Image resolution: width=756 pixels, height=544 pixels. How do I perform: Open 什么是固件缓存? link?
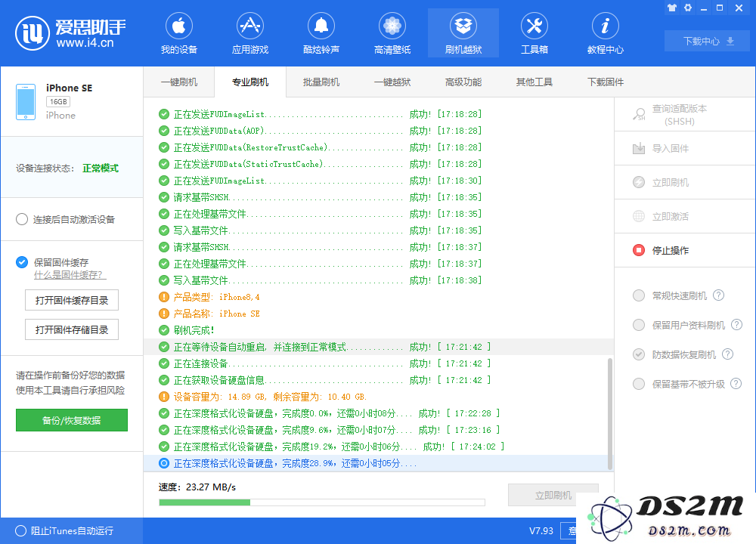70,275
